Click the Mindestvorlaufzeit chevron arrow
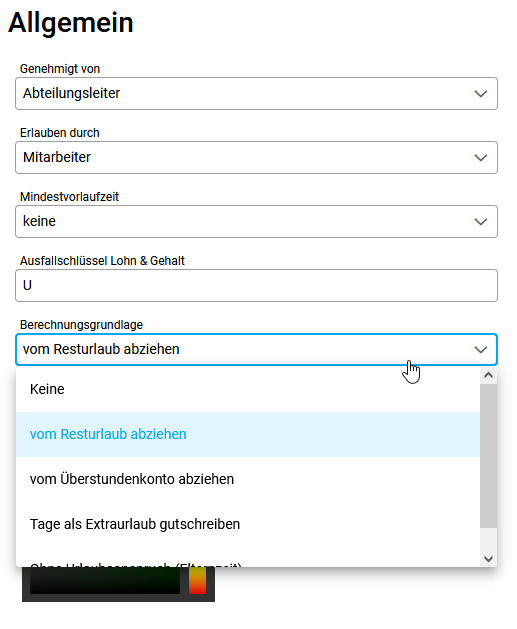517x629 pixels. click(481, 222)
